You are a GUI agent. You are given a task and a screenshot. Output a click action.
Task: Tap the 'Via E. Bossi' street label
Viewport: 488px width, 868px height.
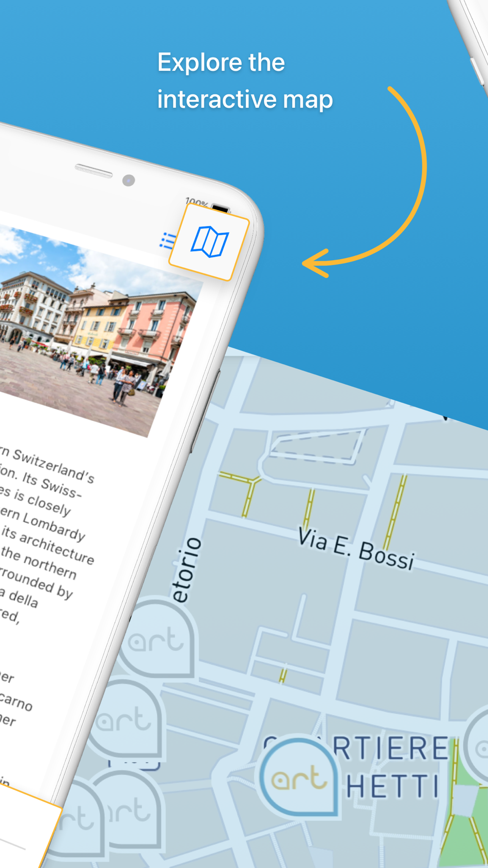click(x=356, y=549)
